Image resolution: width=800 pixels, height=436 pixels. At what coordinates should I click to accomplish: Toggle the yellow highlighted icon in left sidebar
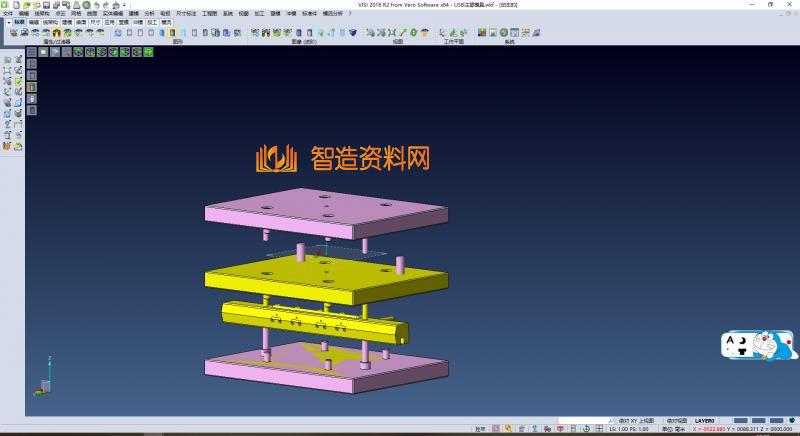(31, 87)
